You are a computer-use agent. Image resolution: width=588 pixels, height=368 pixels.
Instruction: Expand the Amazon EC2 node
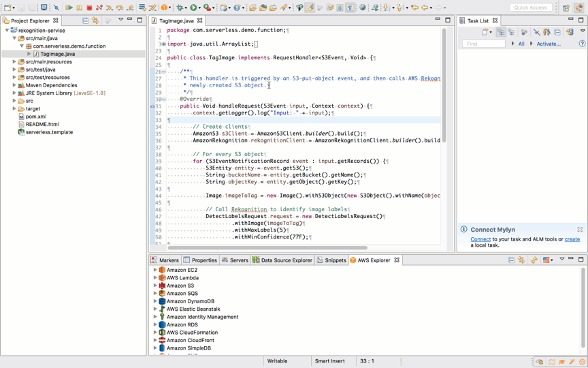155,270
